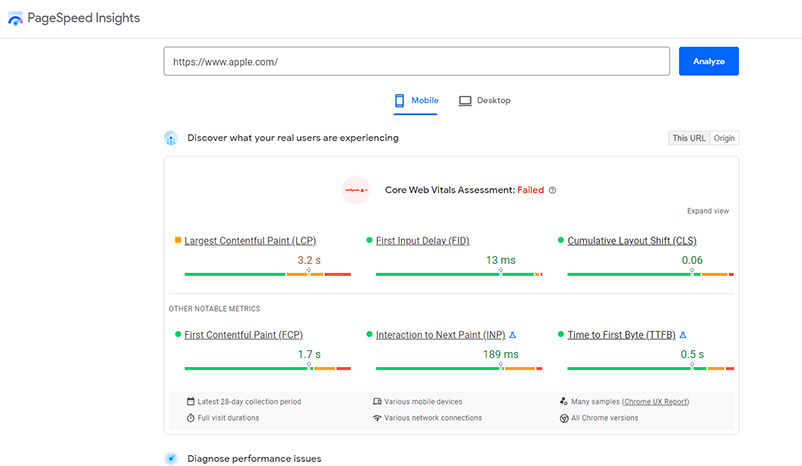Click the FID distribution bar
Screen dimensions: 802x466
[459, 275]
